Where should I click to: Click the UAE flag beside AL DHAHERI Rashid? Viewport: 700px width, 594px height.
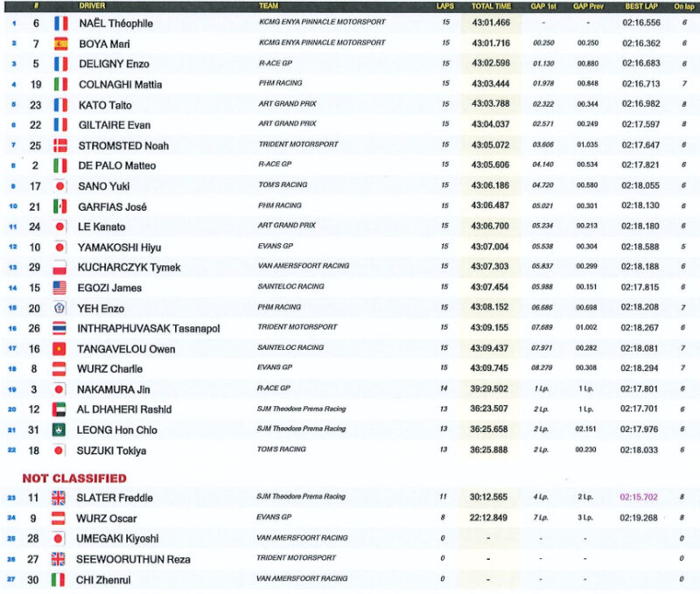click(x=61, y=409)
